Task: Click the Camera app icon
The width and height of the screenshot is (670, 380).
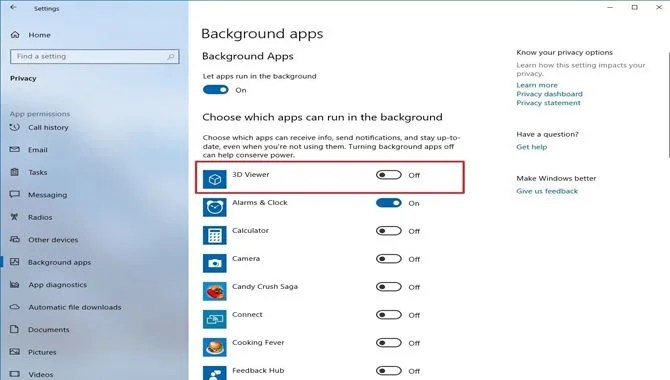Action: click(215, 263)
